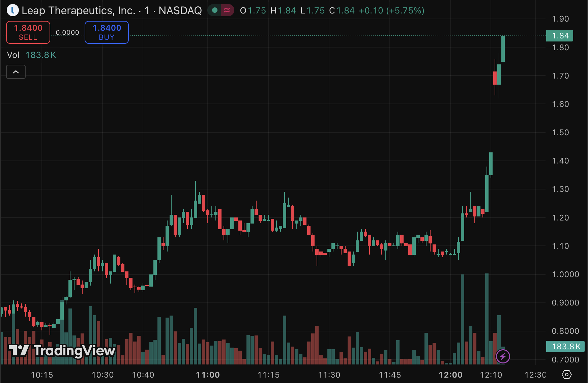Select the green dot market-status icon
The width and height of the screenshot is (588, 383).
pyautogui.click(x=215, y=10)
